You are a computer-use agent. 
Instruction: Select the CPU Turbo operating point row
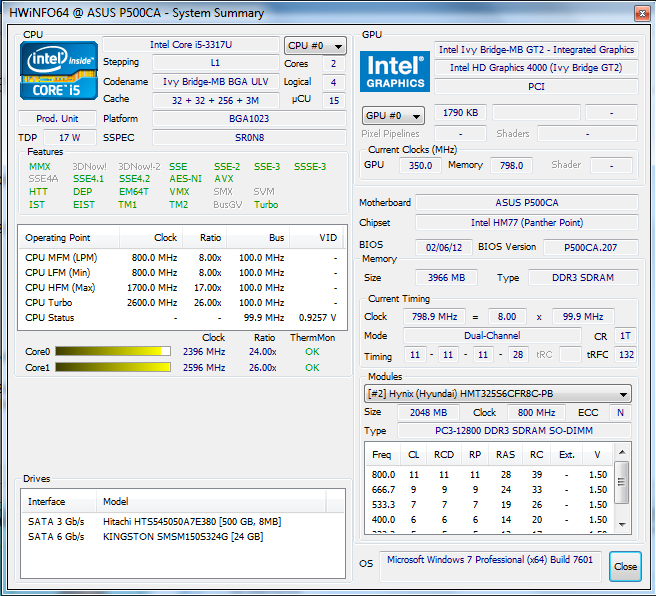(181, 302)
